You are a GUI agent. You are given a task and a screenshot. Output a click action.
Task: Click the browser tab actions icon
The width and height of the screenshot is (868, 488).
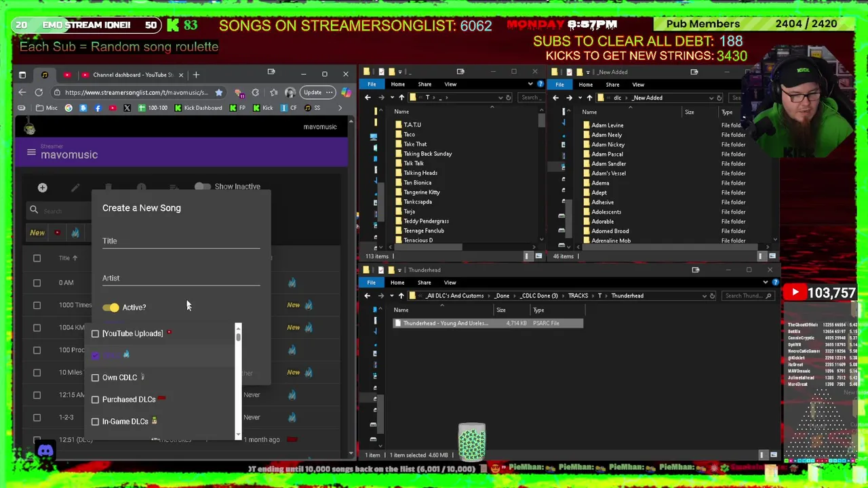(22, 75)
